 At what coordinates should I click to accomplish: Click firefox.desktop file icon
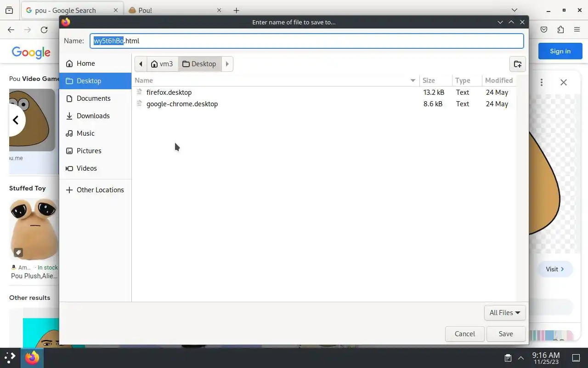click(x=140, y=92)
